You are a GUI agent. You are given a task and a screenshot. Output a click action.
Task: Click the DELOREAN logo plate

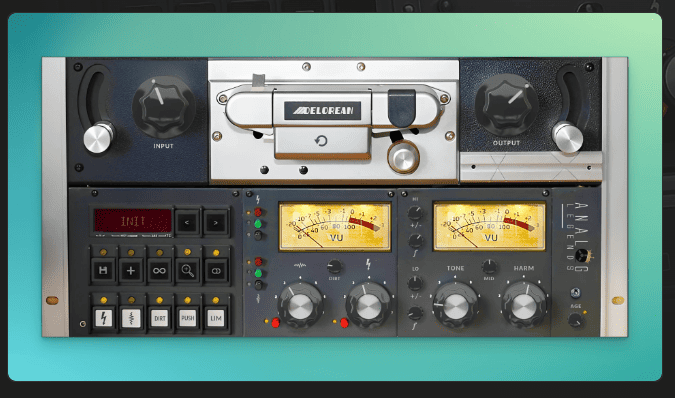(322, 111)
